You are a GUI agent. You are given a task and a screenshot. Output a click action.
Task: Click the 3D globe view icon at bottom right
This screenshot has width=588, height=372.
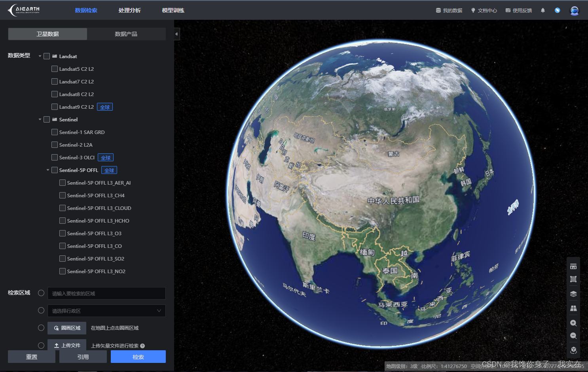tap(573, 350)
